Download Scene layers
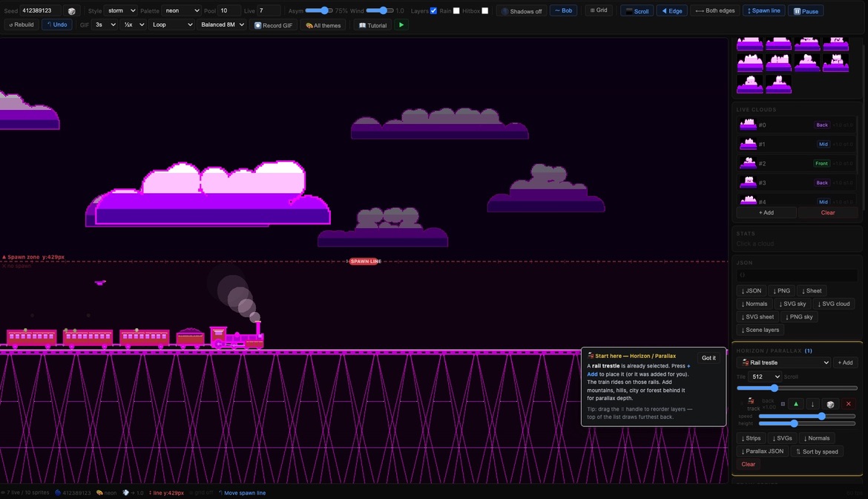The height and width of the screenshot is (499, 868). pos(760,330)
